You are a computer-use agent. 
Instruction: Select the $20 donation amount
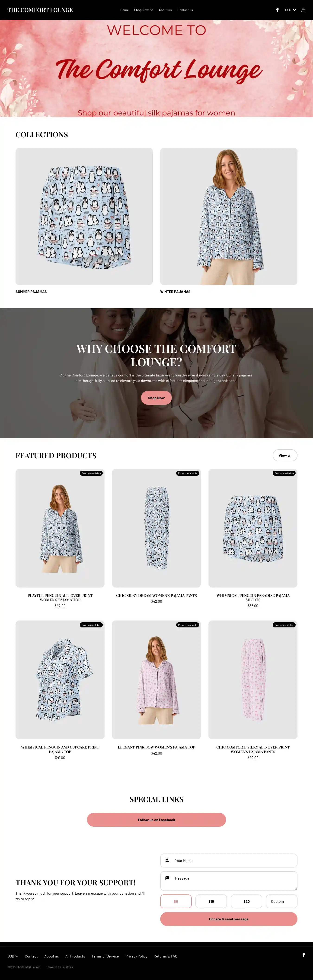(246, 901)
